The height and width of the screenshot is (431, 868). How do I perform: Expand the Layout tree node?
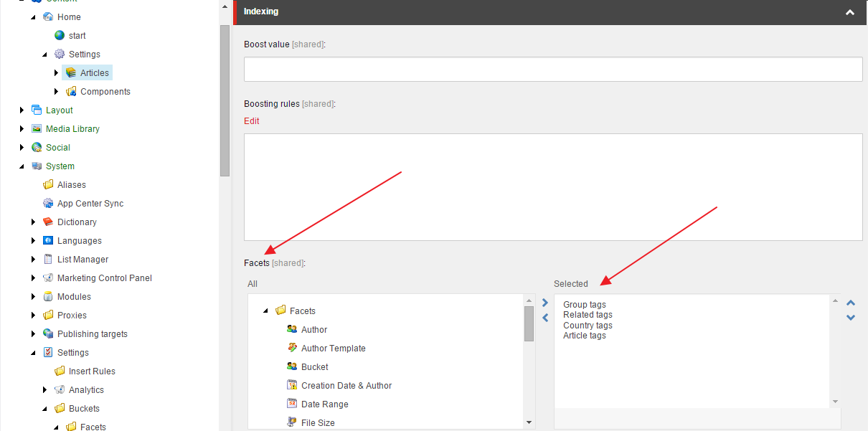click(22, 110)
